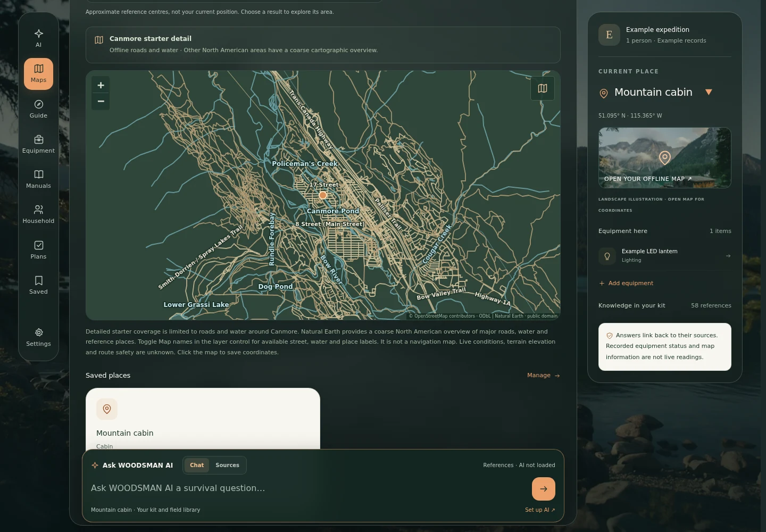766x532 pixels.
Task: Click the Canmore Pond map label
Action: (x=333, y=211)
